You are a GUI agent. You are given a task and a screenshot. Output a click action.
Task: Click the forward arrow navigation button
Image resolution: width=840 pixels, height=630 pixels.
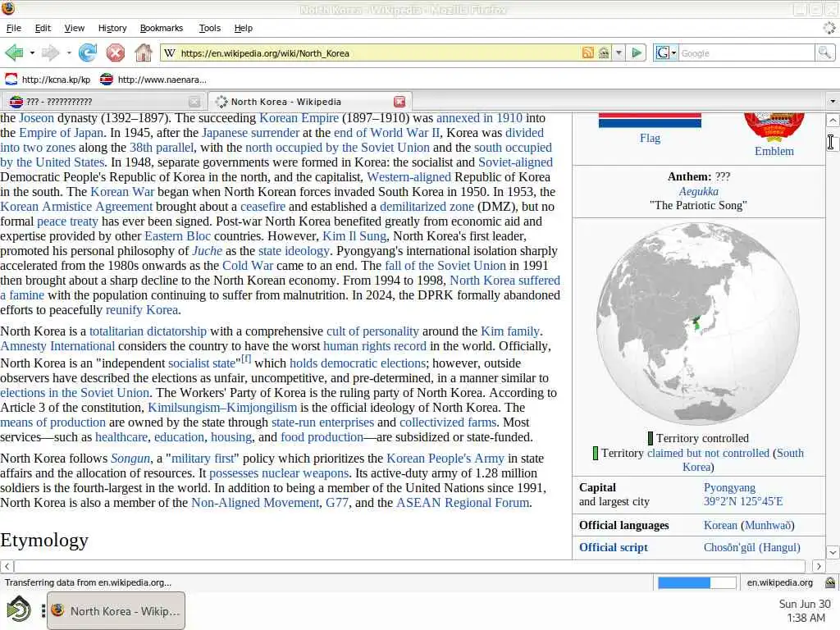click(50, 52)
